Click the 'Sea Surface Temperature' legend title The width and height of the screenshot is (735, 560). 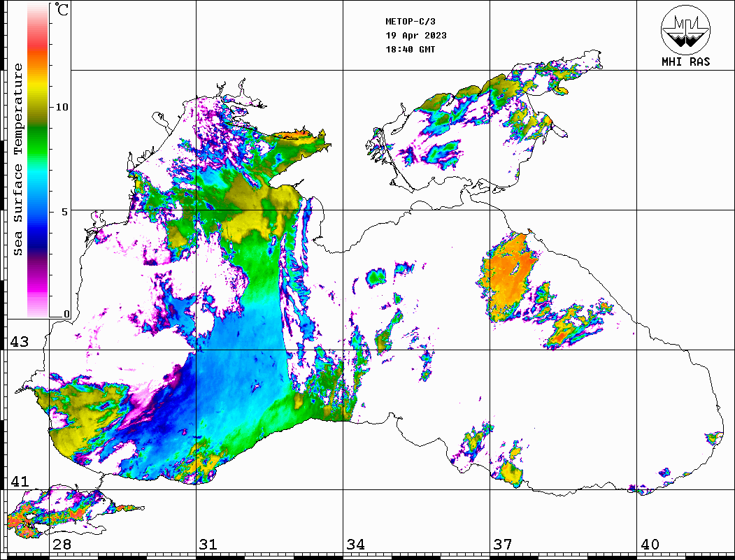click(17, 159)
